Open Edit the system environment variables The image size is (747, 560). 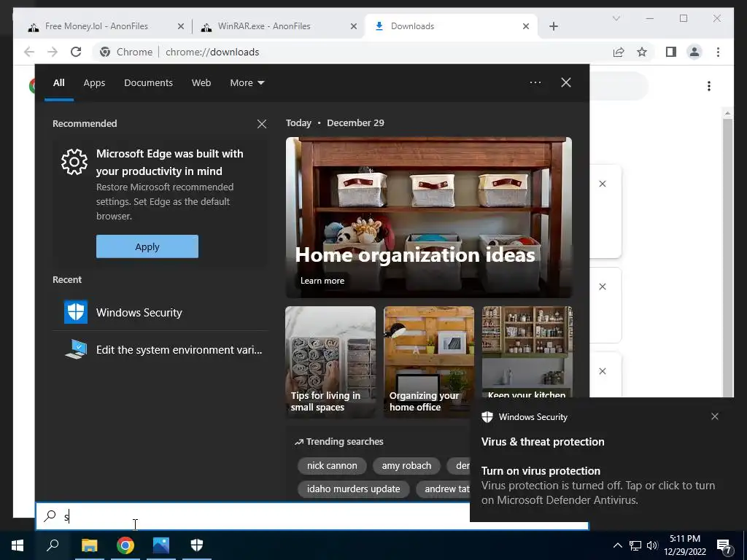click(x=160, y=349)
